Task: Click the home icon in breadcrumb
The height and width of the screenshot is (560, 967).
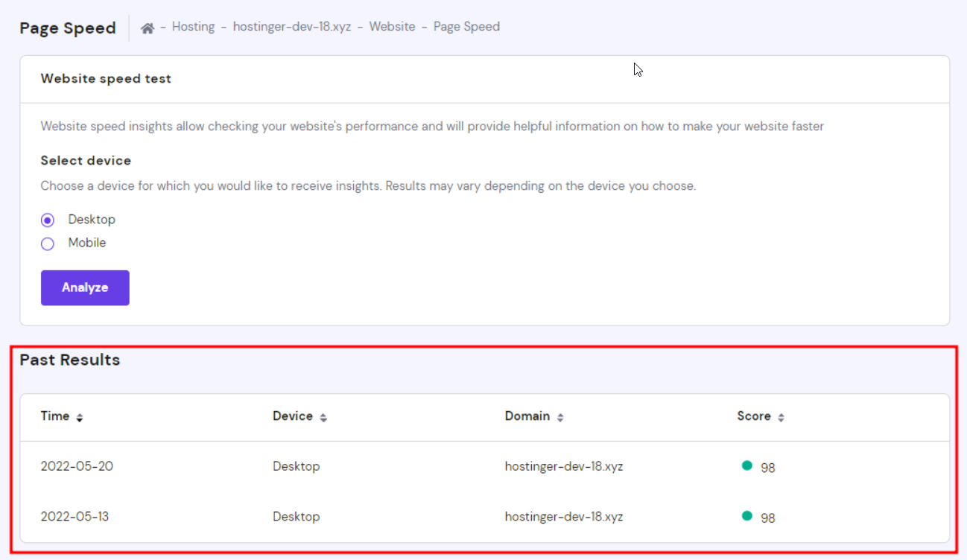Action: click(x=148, y=28)
